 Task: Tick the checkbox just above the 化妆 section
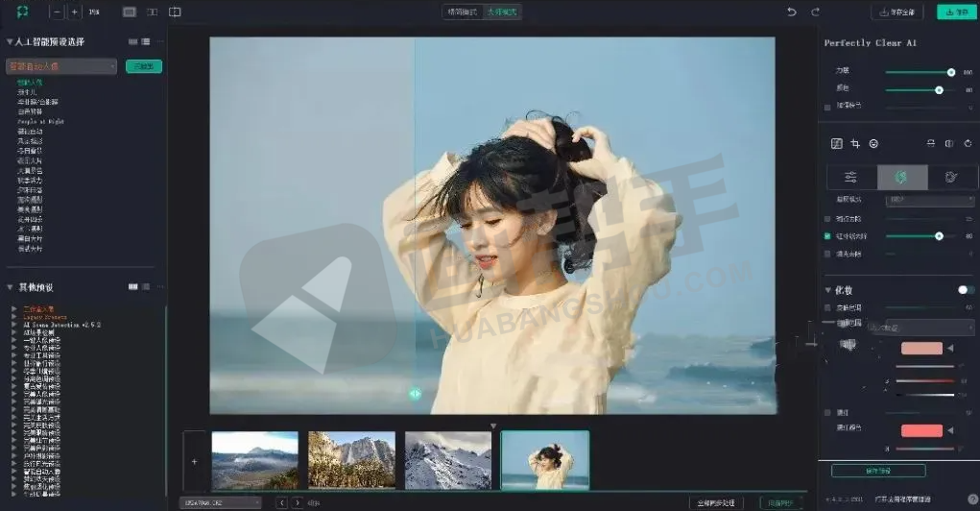coord(827,254)
